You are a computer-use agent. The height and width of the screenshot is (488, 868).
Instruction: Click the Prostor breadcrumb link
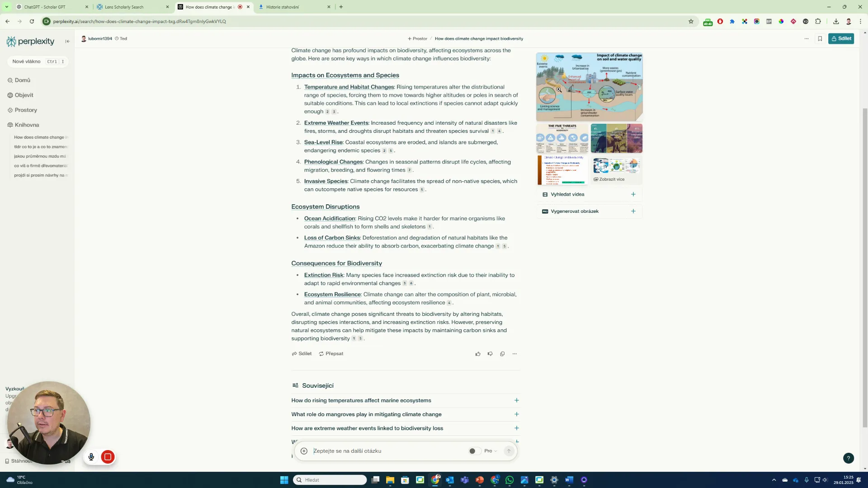tap(417, 39)
